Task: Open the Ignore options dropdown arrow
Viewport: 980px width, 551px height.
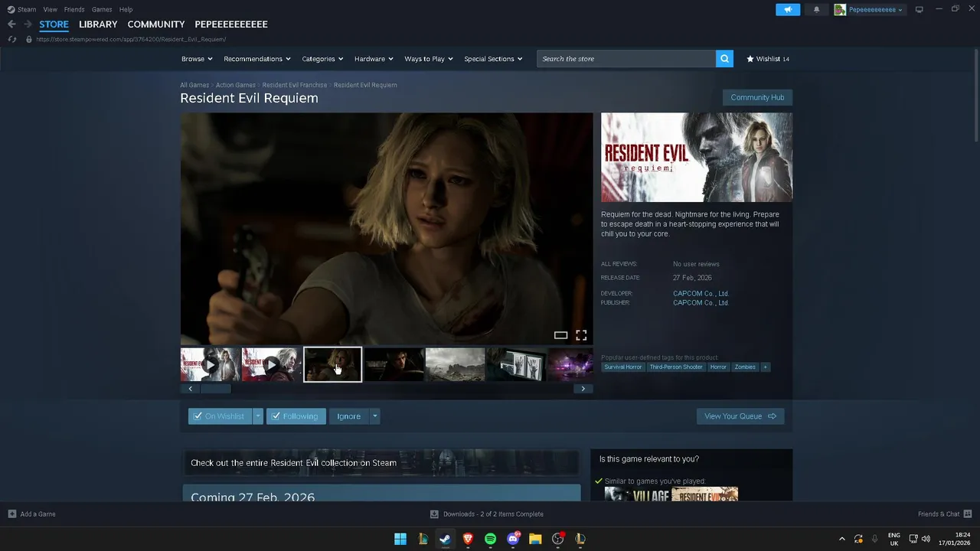Action: (374, 416)
